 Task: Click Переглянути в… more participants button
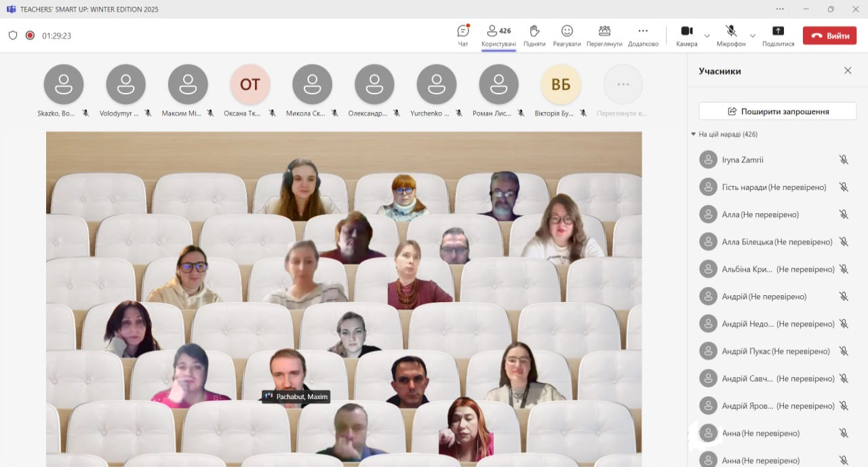[623, 84]
